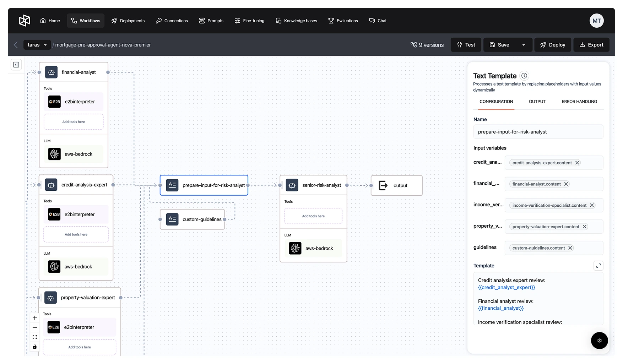Select the financial-analyst agent icon
Viewport: 623px width, 364px height.
click(51, 72)
